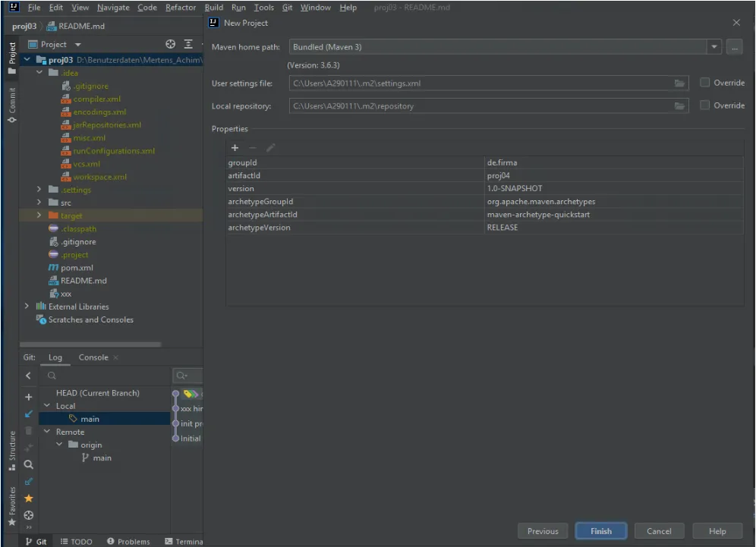Click the tag icon beside local main branch
Screen dimensions: 756x547
[x=74, y=419]
